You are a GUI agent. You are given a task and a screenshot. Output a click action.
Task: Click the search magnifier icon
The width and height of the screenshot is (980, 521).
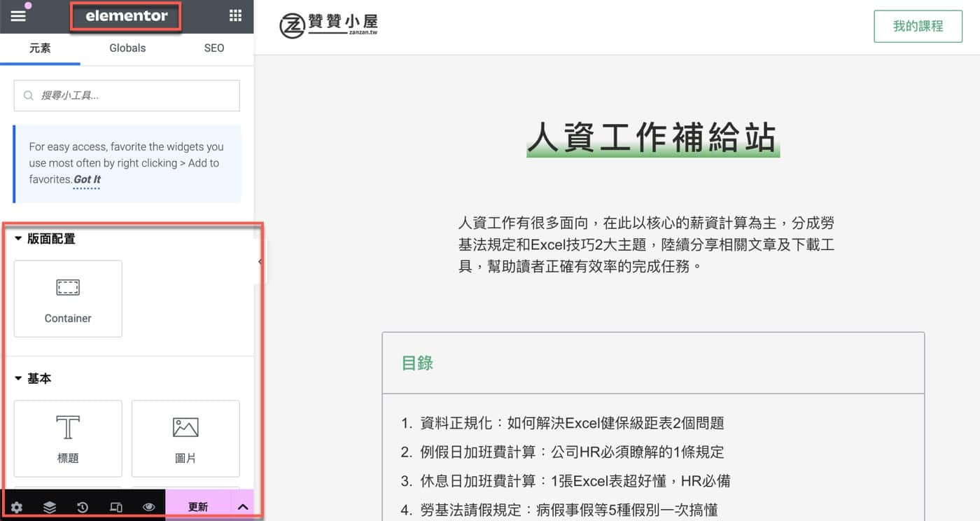pos(29,95)
